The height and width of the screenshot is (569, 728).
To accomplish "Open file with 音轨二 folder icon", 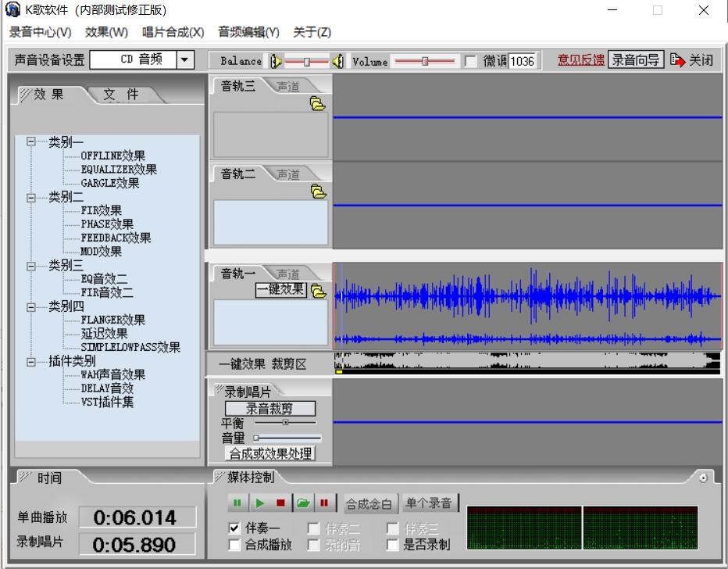I will (x=319, y=191).
